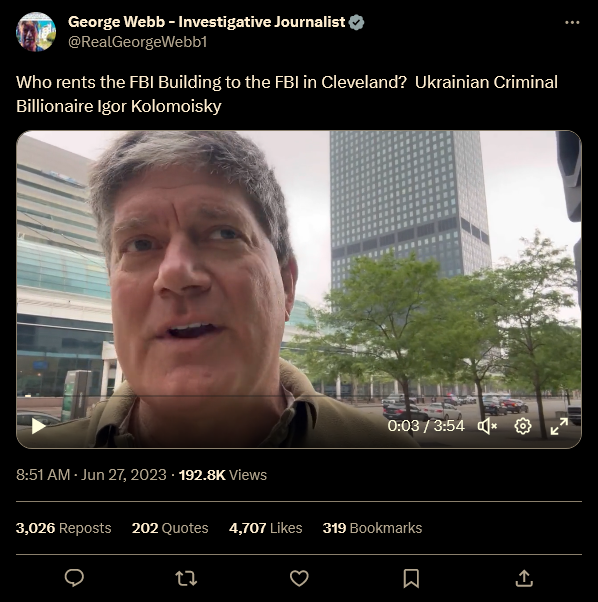The image size is (598, 602).
Task: View the 3,026 Reposts list
Action: tap(63, 528)
